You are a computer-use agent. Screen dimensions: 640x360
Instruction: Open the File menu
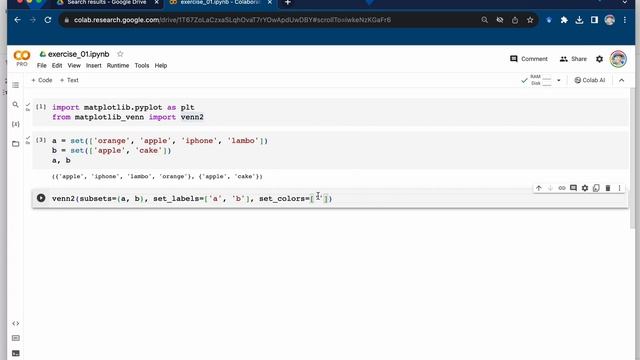tap(42, 65)
